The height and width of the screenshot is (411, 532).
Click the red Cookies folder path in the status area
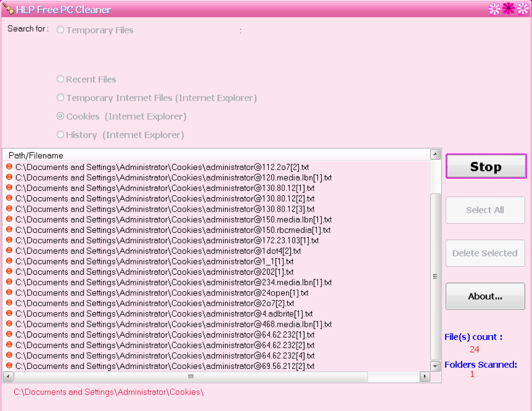[x=109, y=392]
